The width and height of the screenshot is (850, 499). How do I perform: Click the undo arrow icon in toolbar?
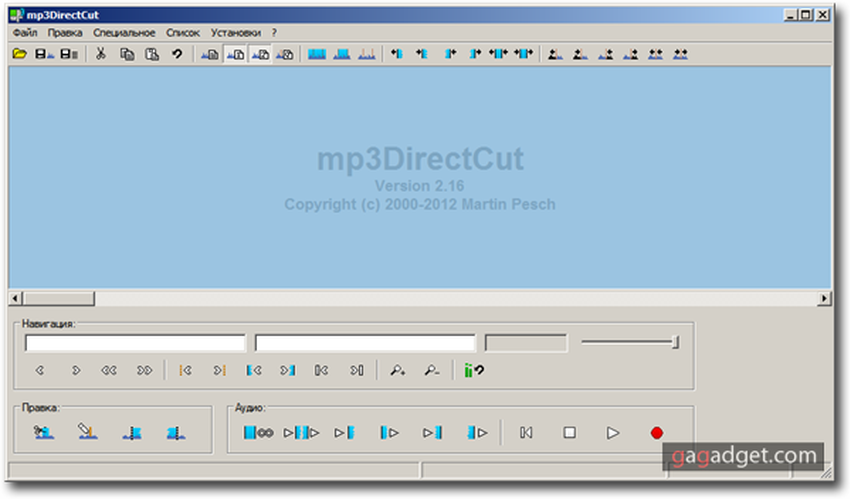point(177,54)
